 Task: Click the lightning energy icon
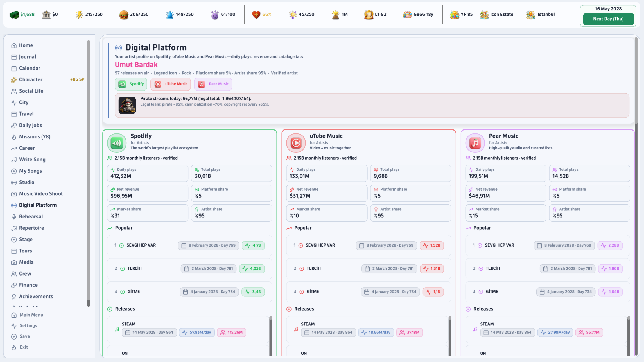pos(79,15)
